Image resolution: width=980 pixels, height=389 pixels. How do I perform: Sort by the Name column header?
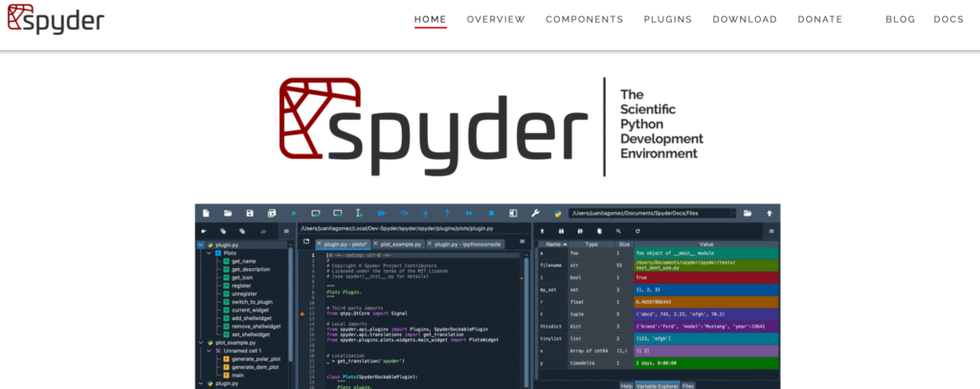553,244
